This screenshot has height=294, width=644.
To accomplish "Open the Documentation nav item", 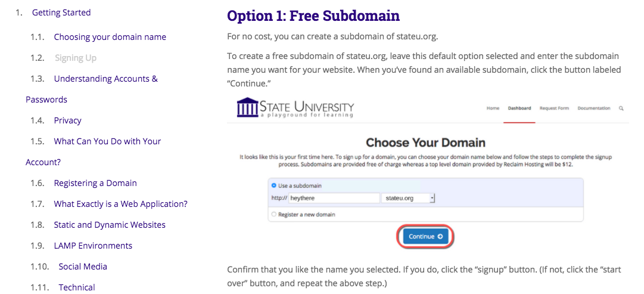I will tap(594, 109).
